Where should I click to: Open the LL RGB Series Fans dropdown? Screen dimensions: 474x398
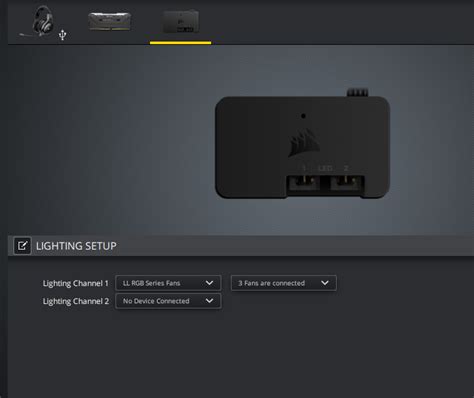click(168, 283)
